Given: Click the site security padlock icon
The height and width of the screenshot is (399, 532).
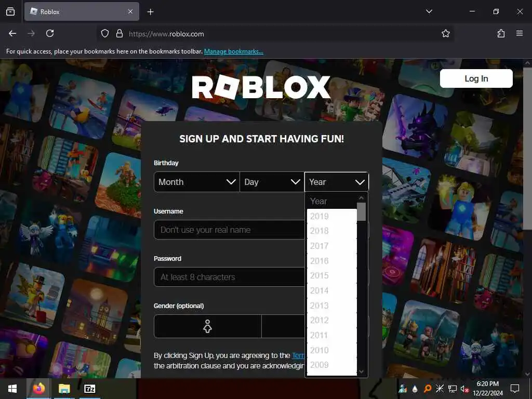Looking at the screenshot, I should pos(119,33).
